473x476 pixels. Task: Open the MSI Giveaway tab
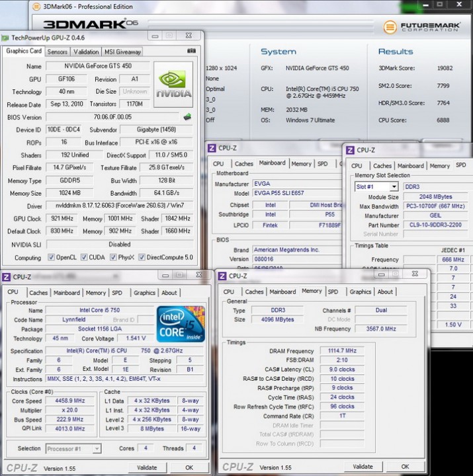pyautogui.click(x=122, y=52)
